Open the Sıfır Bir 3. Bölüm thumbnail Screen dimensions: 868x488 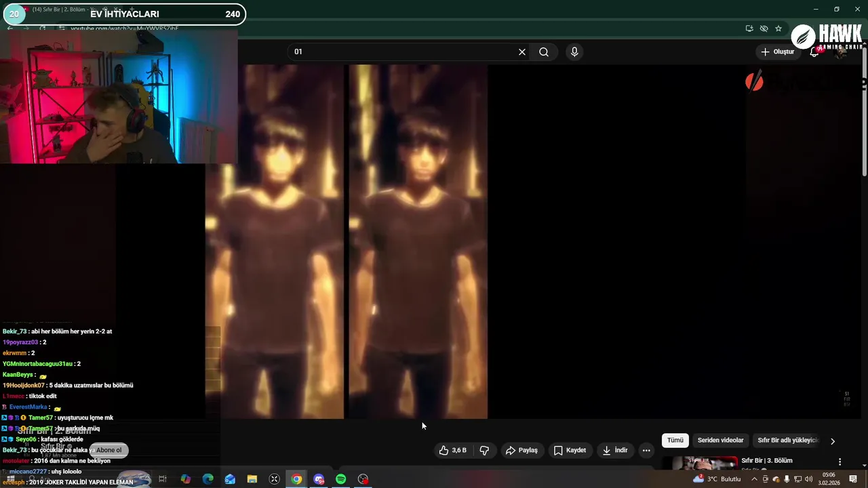(700, 463)
